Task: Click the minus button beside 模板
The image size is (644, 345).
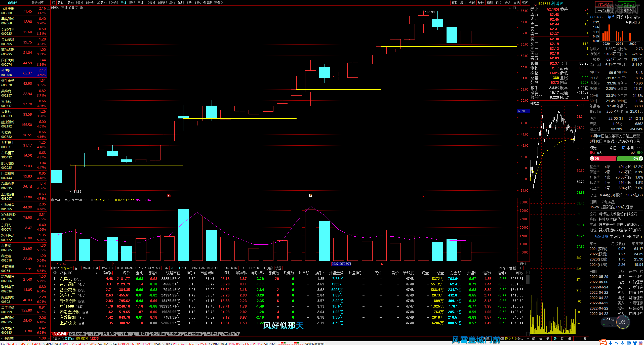Action: pyautogui.click(x=526, y=268)
